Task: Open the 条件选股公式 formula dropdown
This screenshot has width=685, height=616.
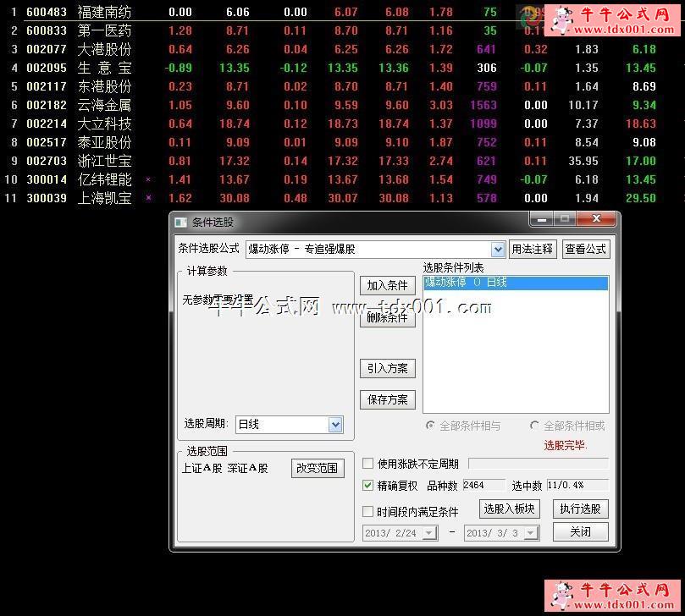Action: click(x=498, y=250)
